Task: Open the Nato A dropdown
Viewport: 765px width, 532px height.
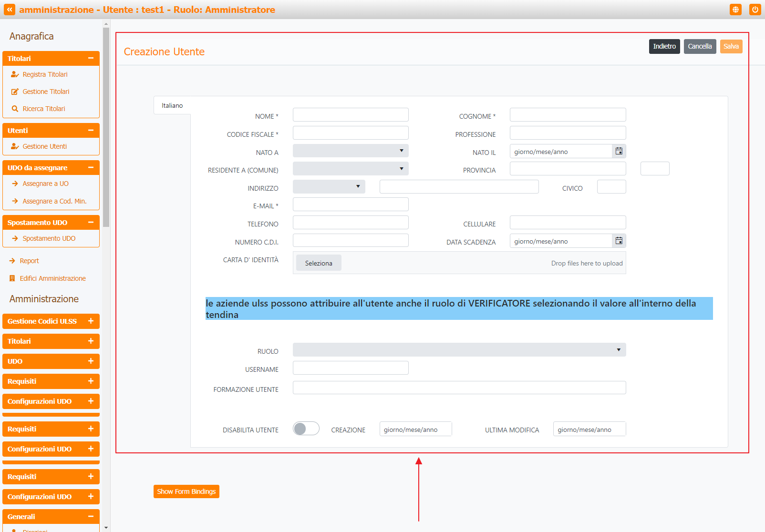Action: pos(351,151)
